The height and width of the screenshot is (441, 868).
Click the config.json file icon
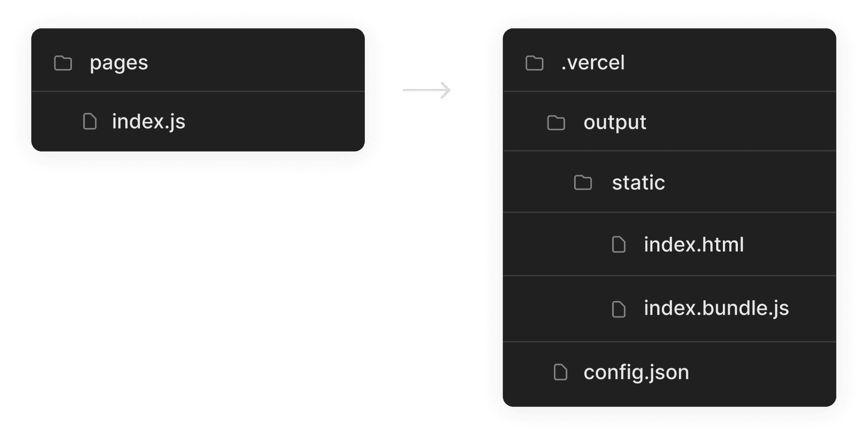tap(561, 372)
